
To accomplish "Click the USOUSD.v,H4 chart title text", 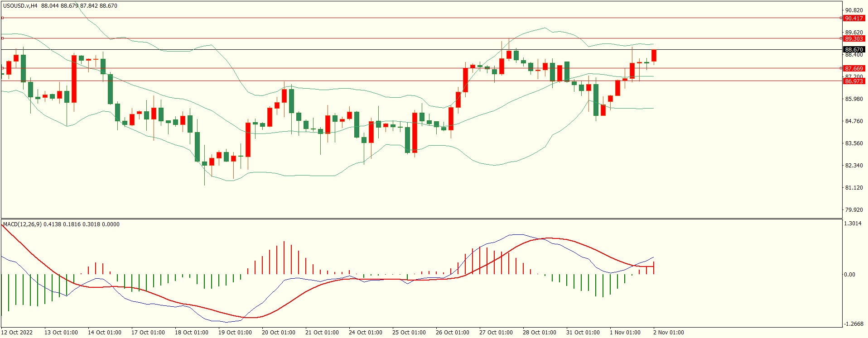I will pyautogui.click(x=20, y=6).
